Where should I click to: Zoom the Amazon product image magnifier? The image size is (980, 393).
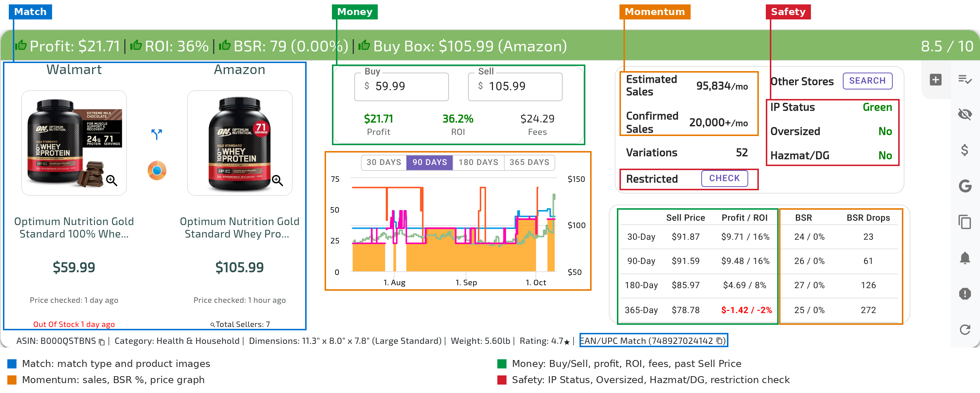point(277,180)
